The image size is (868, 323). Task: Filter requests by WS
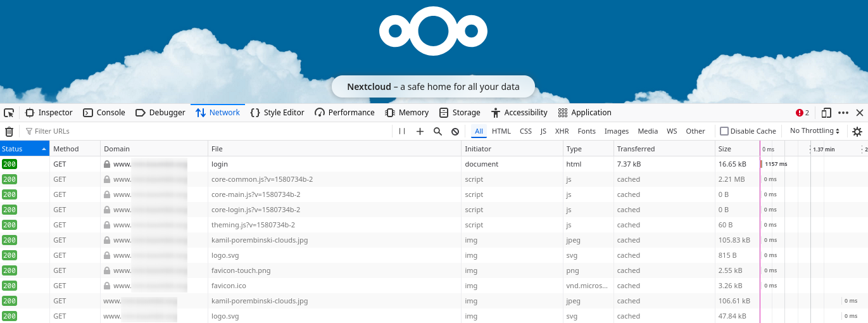tap(672, 131)
